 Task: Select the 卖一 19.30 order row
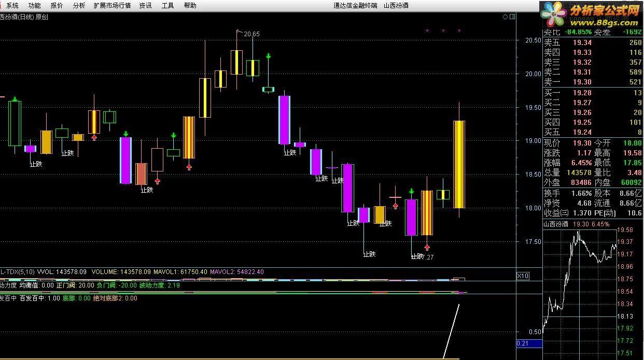click(593, 82)
